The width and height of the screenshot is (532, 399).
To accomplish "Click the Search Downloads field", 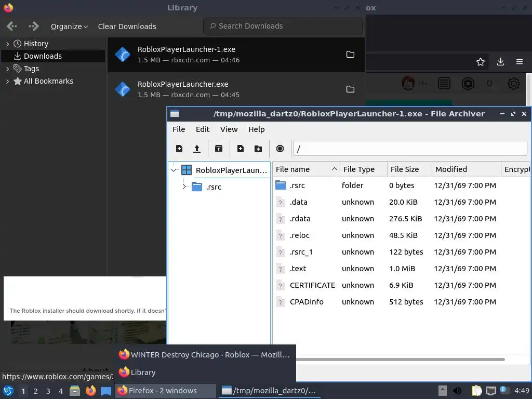I will coord(283,26).
